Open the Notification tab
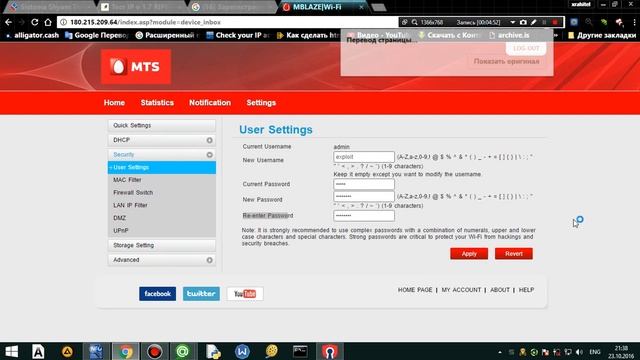 point(210,103)
